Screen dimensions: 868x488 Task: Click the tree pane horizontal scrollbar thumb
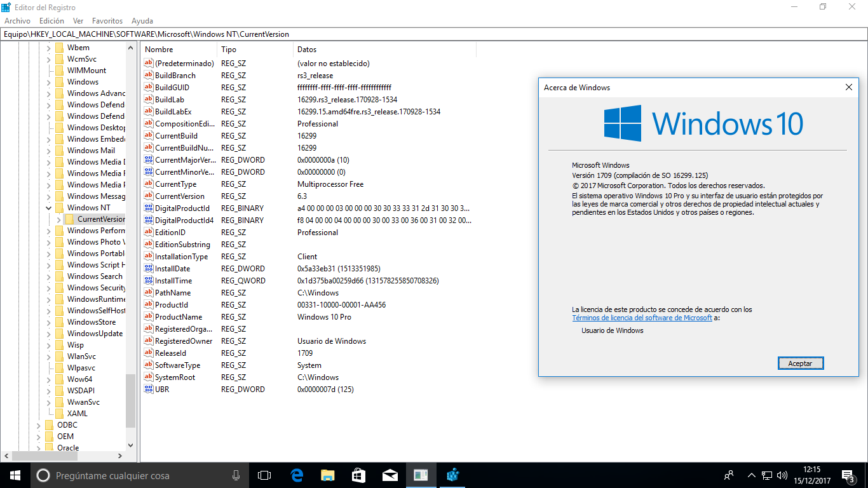[43, 456]
